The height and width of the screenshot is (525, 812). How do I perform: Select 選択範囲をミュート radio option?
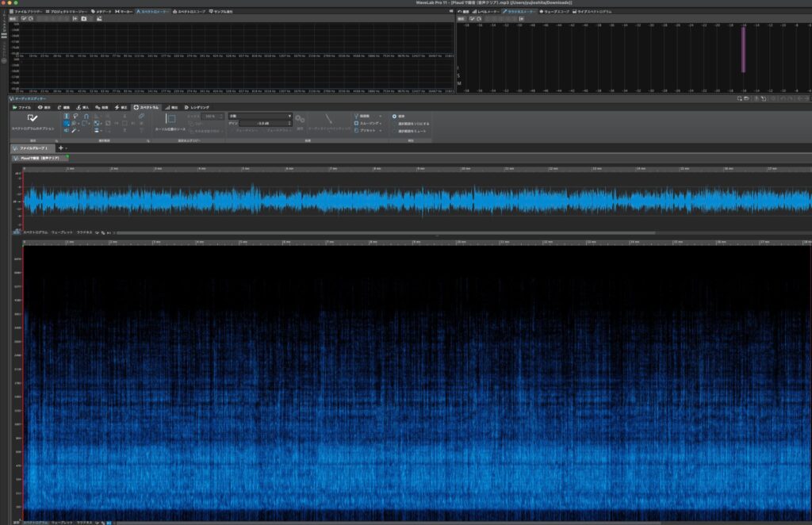pyautogui.click(x=410, y=131)
